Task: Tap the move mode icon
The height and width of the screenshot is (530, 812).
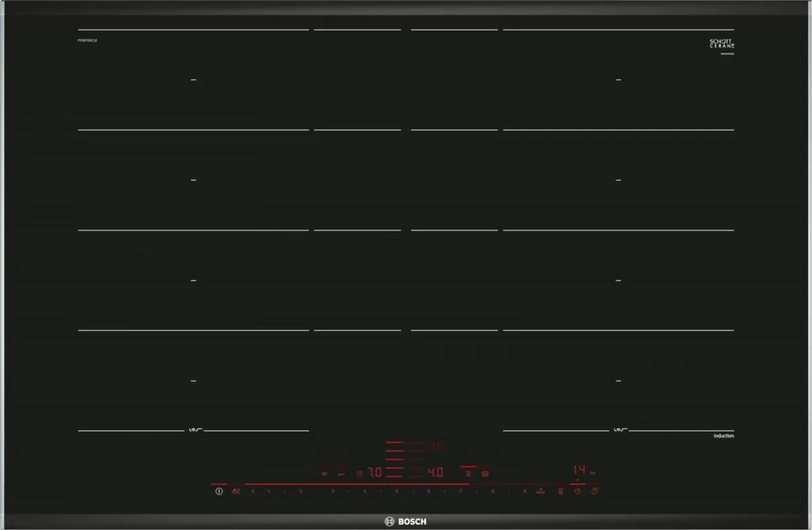Action: coord(484,474)
